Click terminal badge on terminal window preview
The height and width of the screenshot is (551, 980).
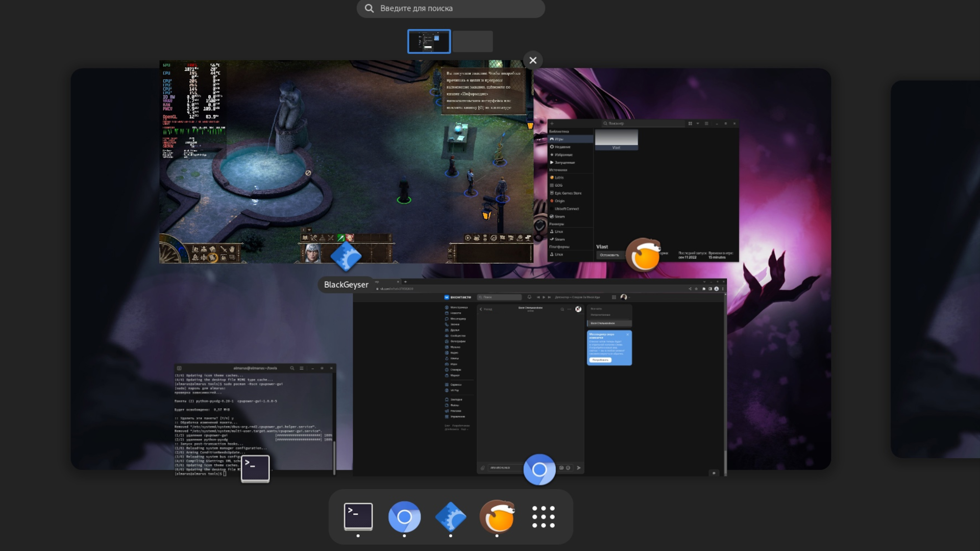click(255, 468)
